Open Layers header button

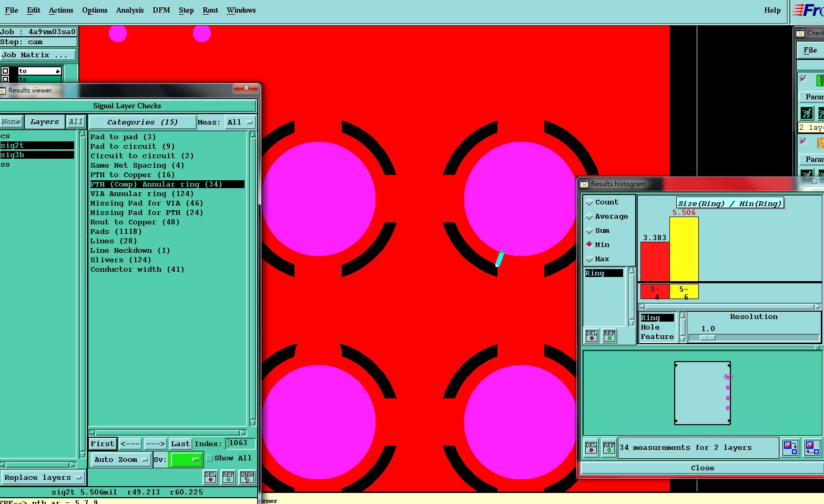tap(45, 122)
